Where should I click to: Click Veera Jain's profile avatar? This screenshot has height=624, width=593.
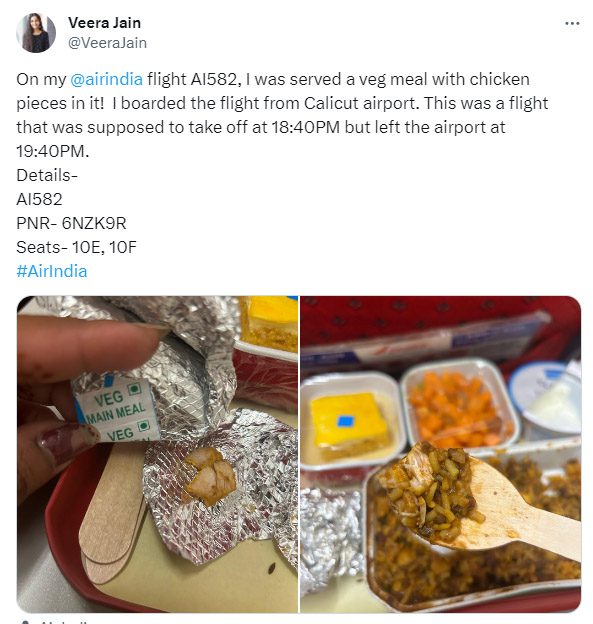coord(36,33)
